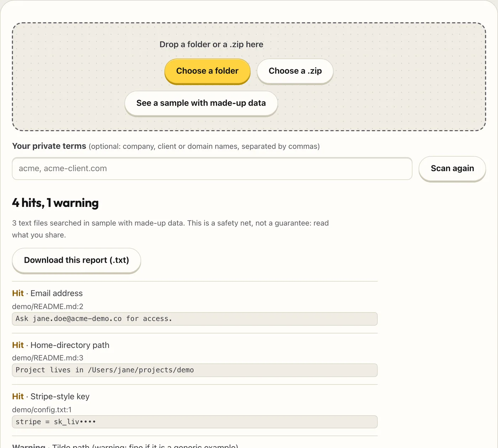Viewport: 498px width, 448px height.
Task: Download this report as .txt
Action: (x=76, y=260)
